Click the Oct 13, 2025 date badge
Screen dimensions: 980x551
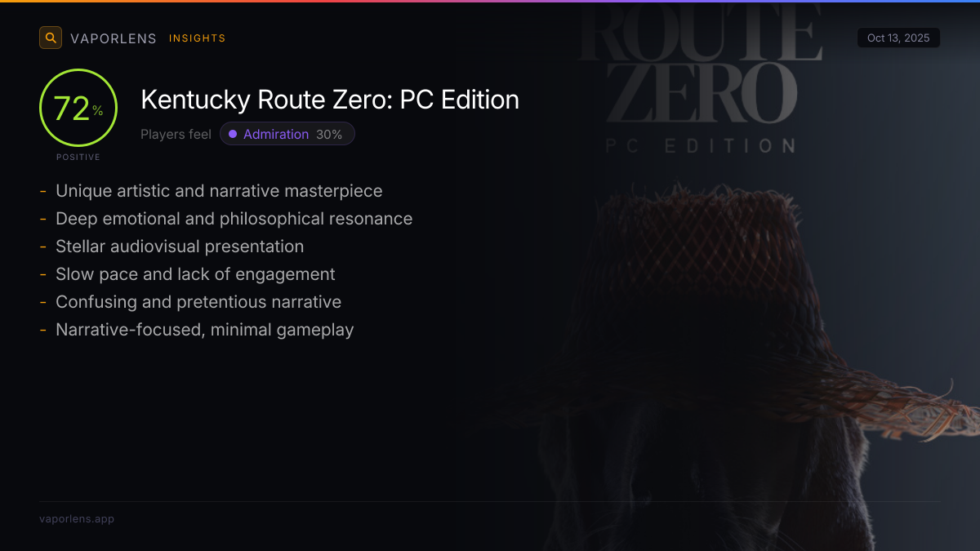pos(898,38)
